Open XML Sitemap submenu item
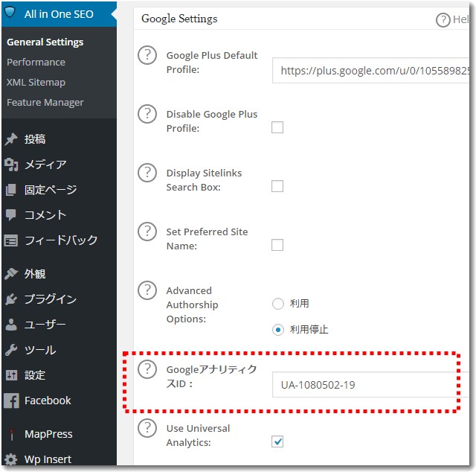This screenshot has height=472, width=476. 36,82
